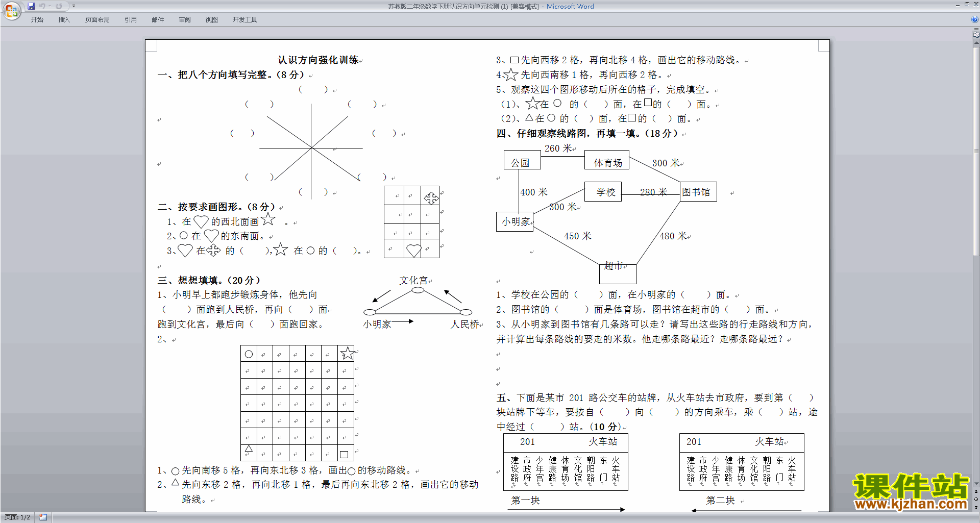Click the heart shape in the small grid
The width and height of the screenshot is (980, 523).
point(413,251)
